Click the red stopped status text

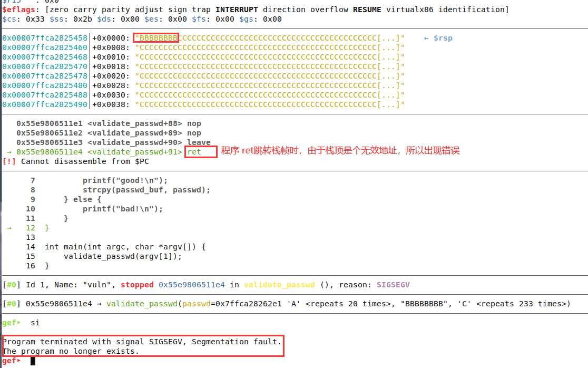pos(138,285)
